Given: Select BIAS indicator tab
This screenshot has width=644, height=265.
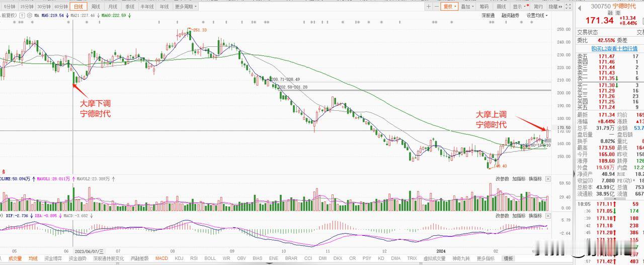Looking at the screenshot, I should coord(258,258).
